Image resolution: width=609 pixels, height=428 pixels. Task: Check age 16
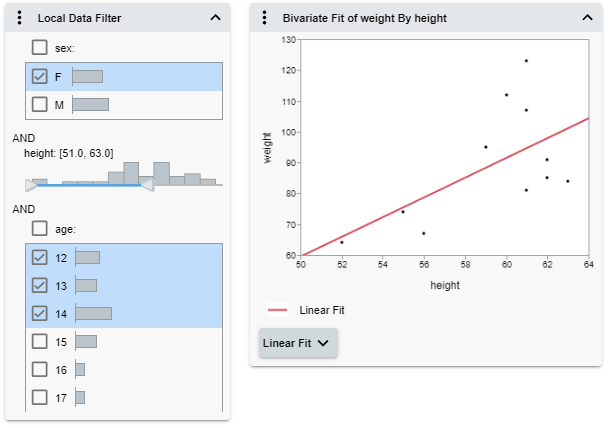tap(40, 369)
